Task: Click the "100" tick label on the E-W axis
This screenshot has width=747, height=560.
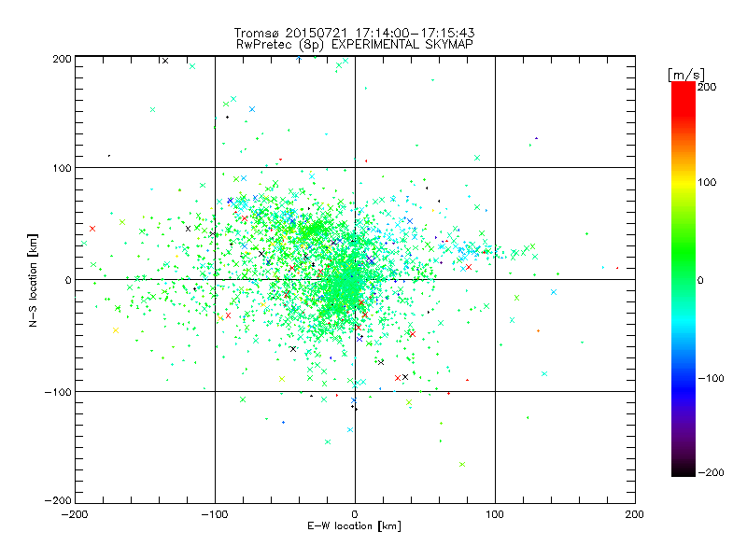Action: (495, 514)
